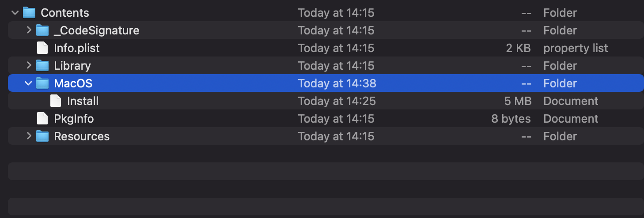Click the MacOS folder icon
The height and width of the screenshot is (218, 644).
tap(42, 83)
